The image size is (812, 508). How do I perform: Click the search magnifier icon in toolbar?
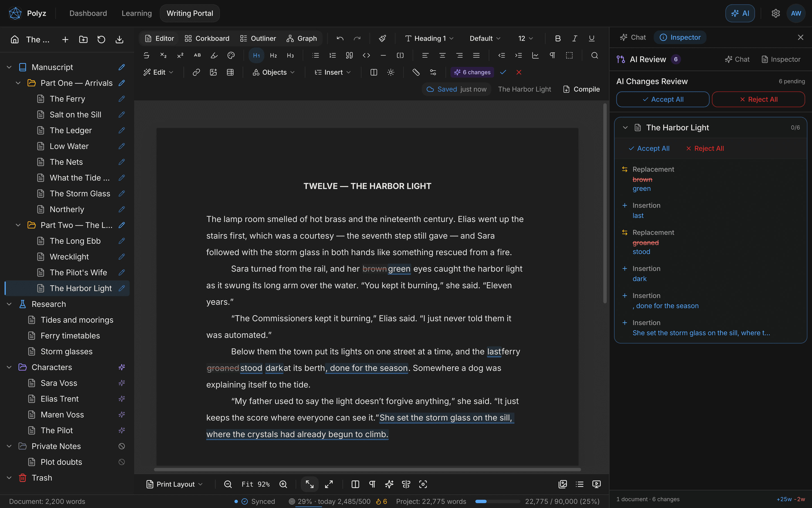[x=594, y=56]
